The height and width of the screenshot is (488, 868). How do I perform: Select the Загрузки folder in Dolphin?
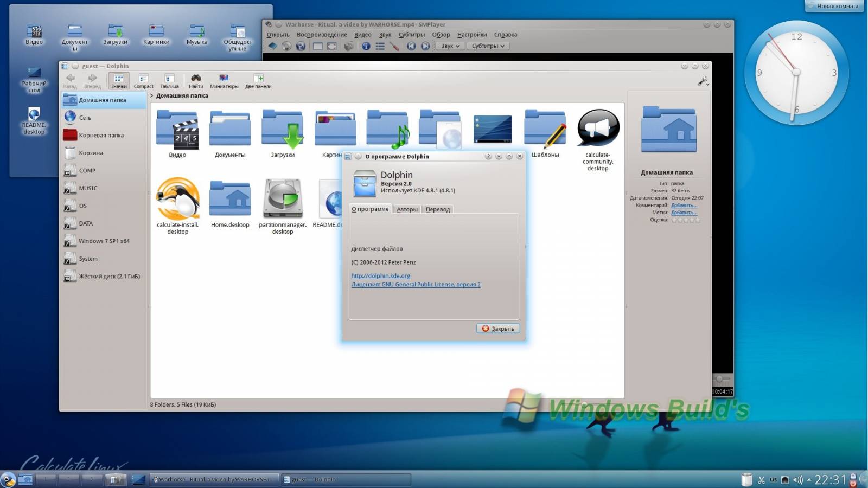(283, 129)
